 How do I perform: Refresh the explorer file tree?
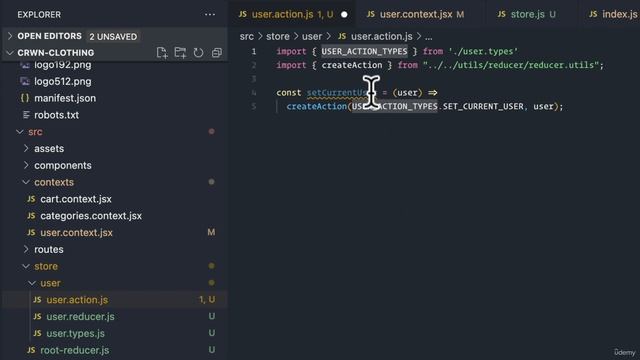coord(198,53)
